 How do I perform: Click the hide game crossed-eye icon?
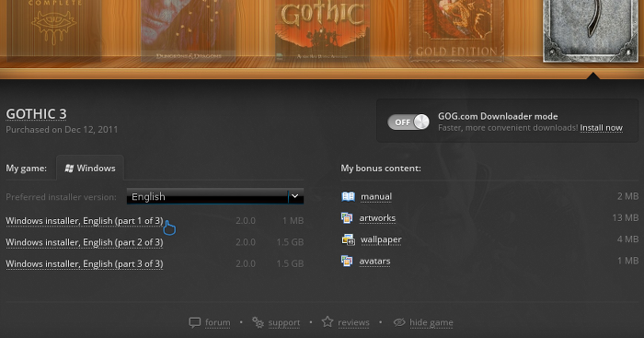tap(399, 322)
